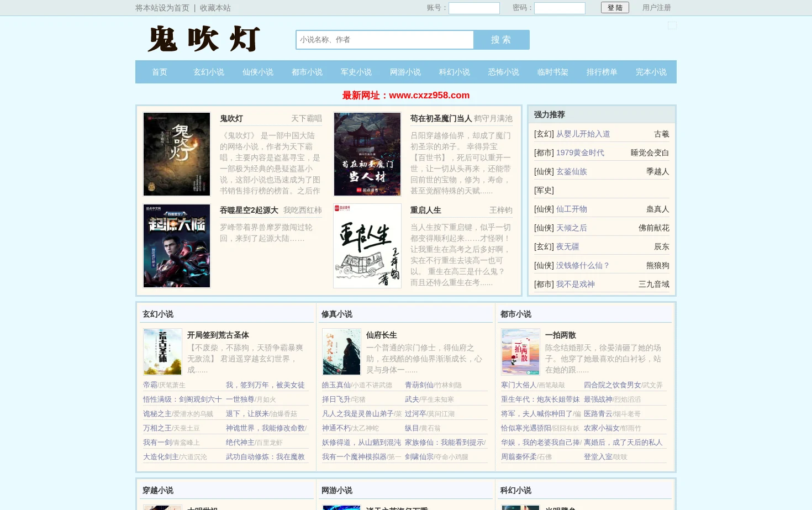Open 排行榜单 rankings tab
This screenshot has height=510, width=812.
click(602, 72)
